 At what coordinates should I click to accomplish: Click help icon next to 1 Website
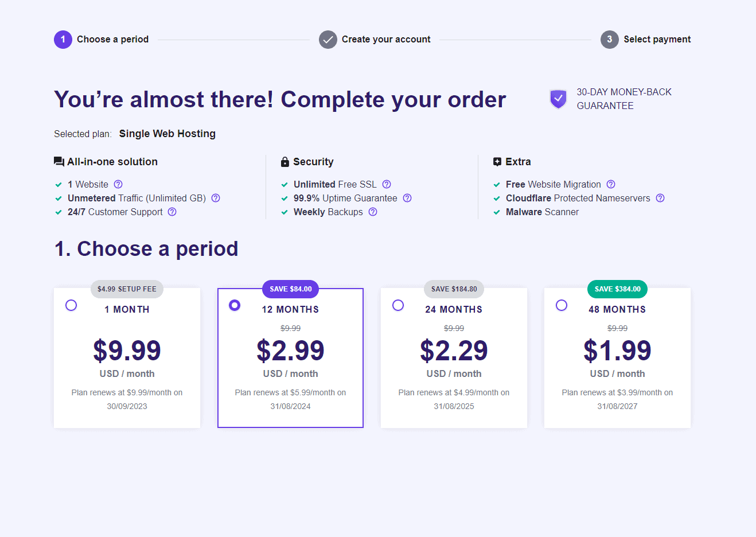pos(118,184)
